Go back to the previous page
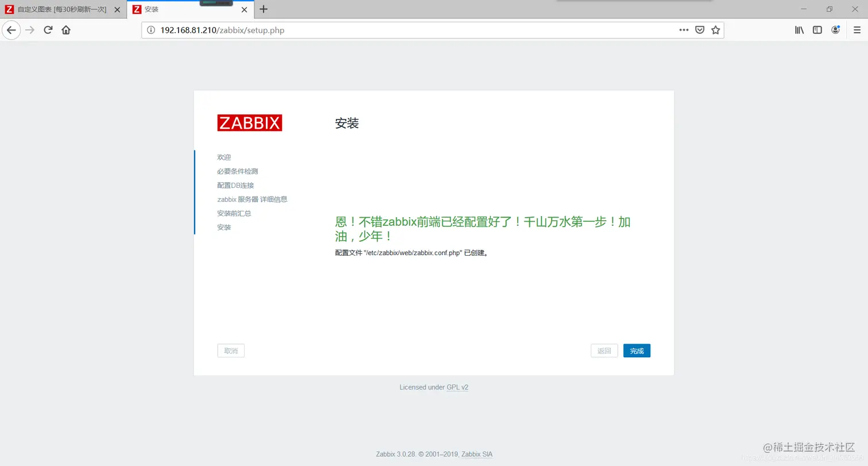The width and height of the screenshot is (868, 466). (x=11, y=30)
